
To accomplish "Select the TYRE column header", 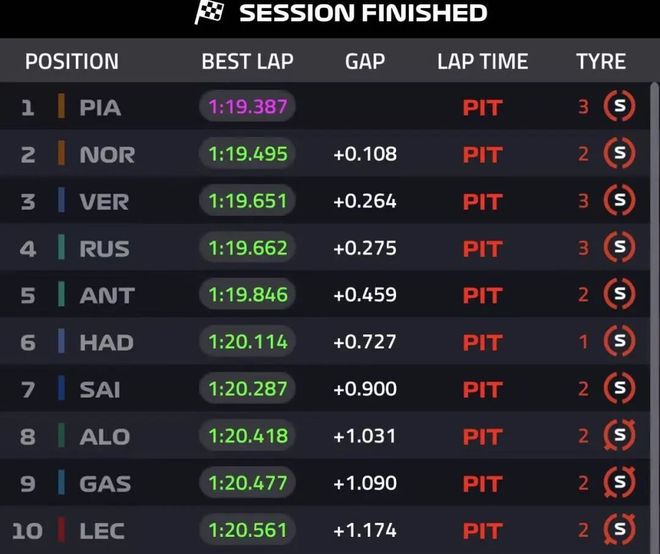I will pyautogui.click(x=601, y=61).
